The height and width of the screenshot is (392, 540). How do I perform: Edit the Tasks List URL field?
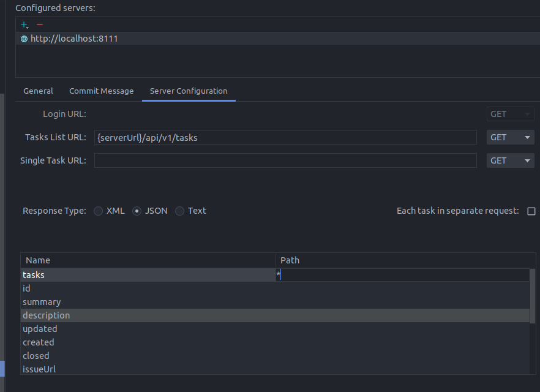pos(285,137)
